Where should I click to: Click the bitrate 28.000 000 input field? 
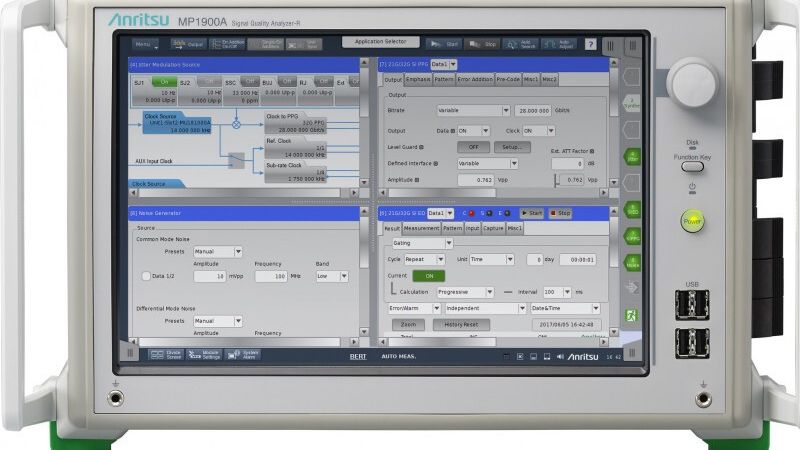pyautogui.click(x=533, y=110)
